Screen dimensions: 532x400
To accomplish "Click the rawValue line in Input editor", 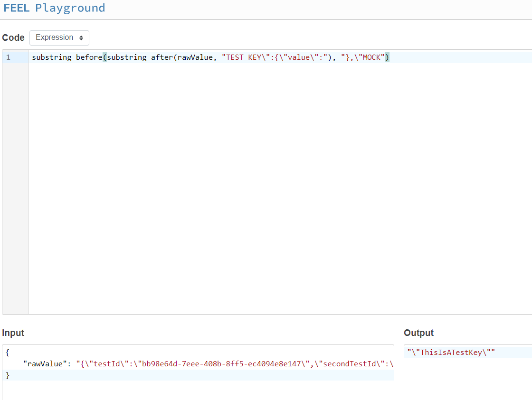I will point(198,364).
